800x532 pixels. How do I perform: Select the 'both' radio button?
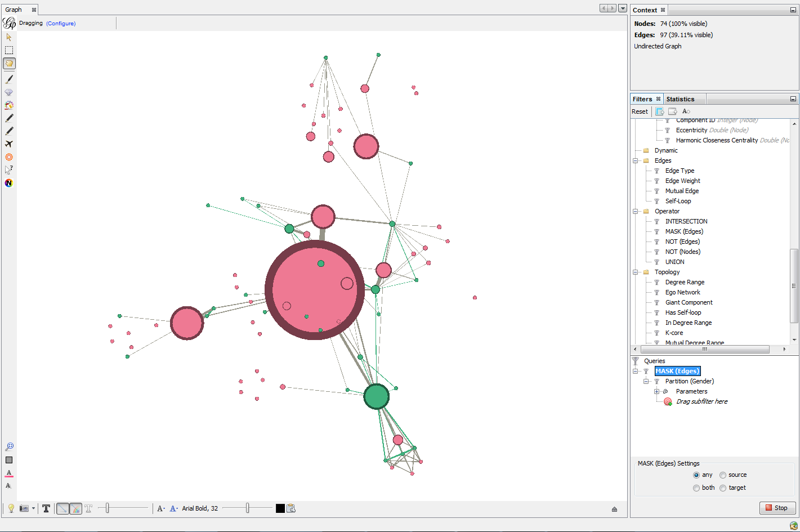[696, 488]
